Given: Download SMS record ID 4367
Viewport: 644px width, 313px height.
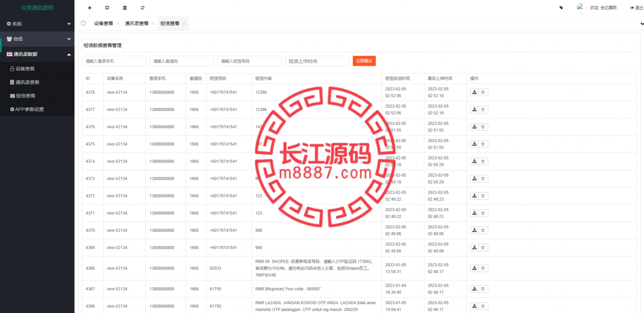Looking at the screenshot, I should tap(475, 289).
